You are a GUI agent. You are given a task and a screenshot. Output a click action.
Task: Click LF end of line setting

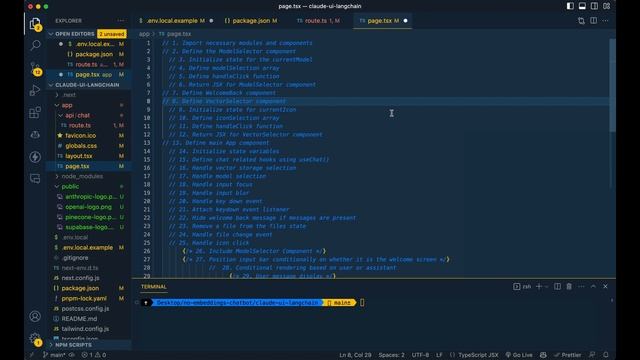(439, 355)
